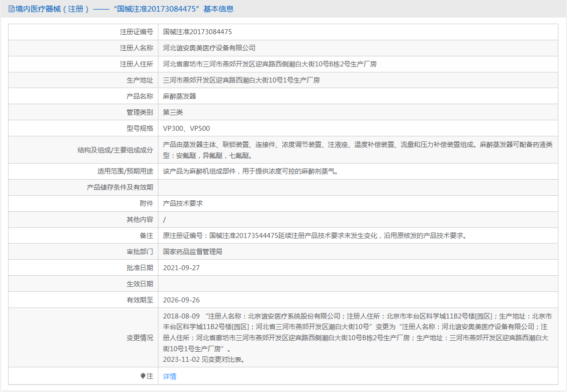Click the header title 境内医疗器械（注册）
This screenshot has width=567, height=392.
pos(52,9)
